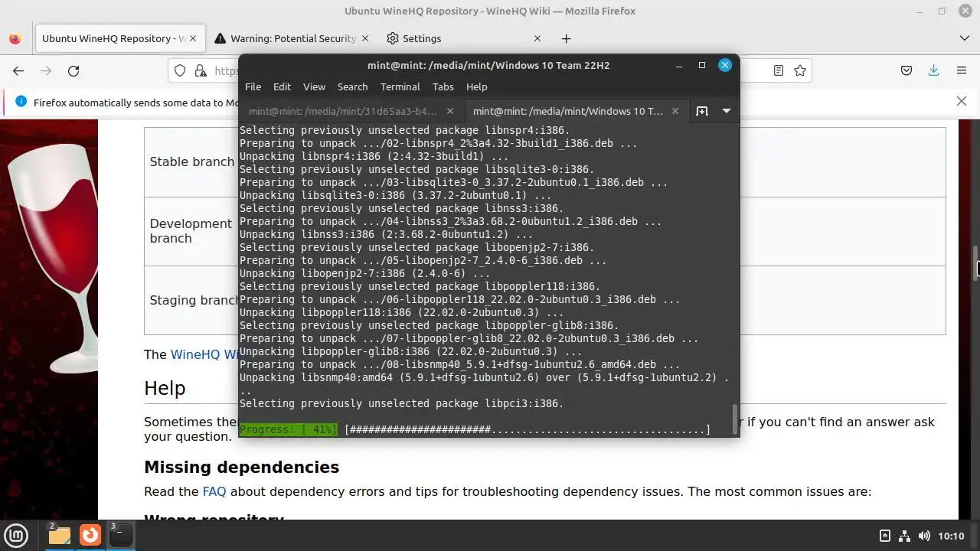The height and width of the screenshot is (551, 980).
Task: Click the Firefox page vertical scrollbar
Action: tap(975, 264)
